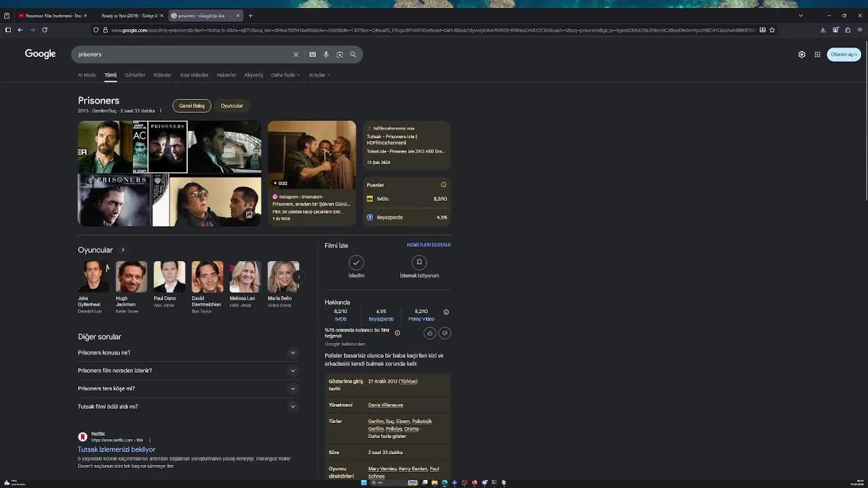Click the magnifier search submit icon

[x=353, y=54]
